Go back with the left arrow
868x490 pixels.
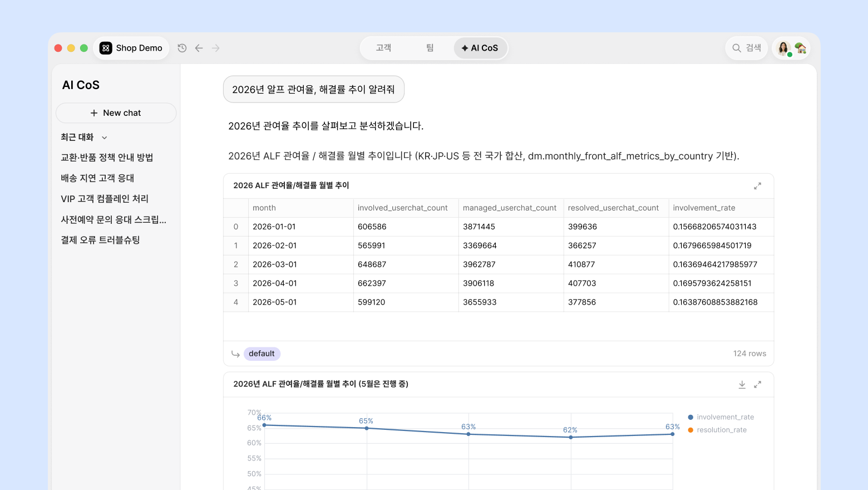(199, 48)
